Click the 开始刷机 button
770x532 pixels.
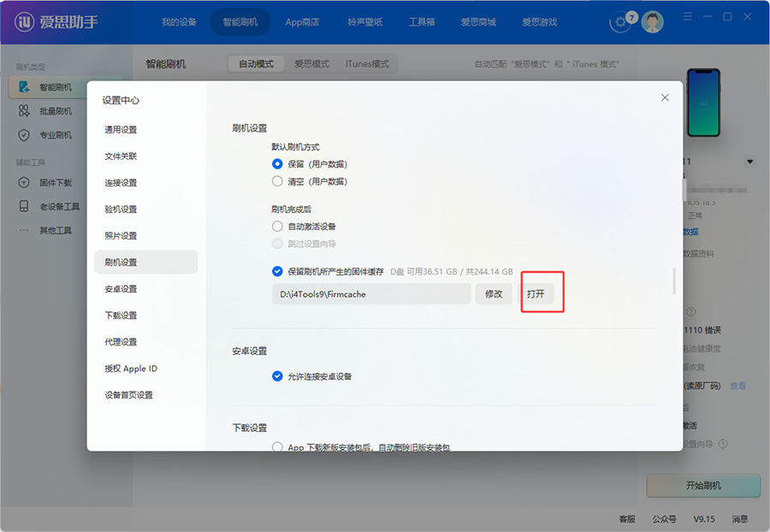(x=703, y=485)
